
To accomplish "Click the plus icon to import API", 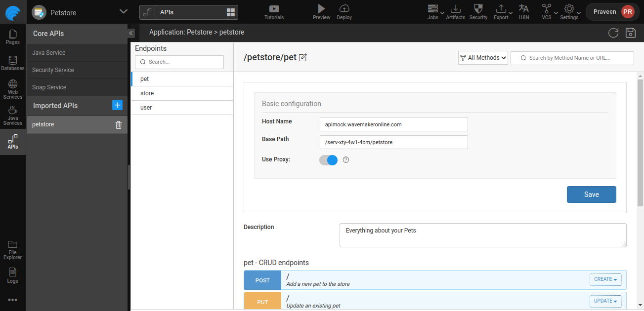I will (x=117, y=105).
